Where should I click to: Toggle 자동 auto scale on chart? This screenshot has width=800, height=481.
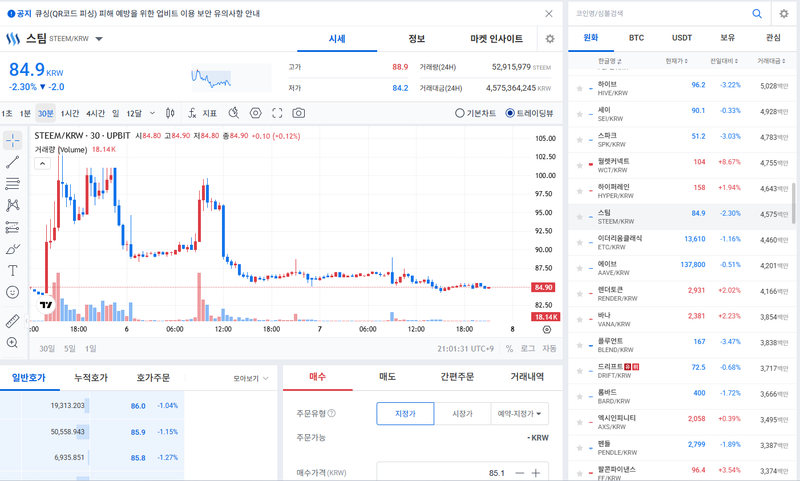click(549, 349)
